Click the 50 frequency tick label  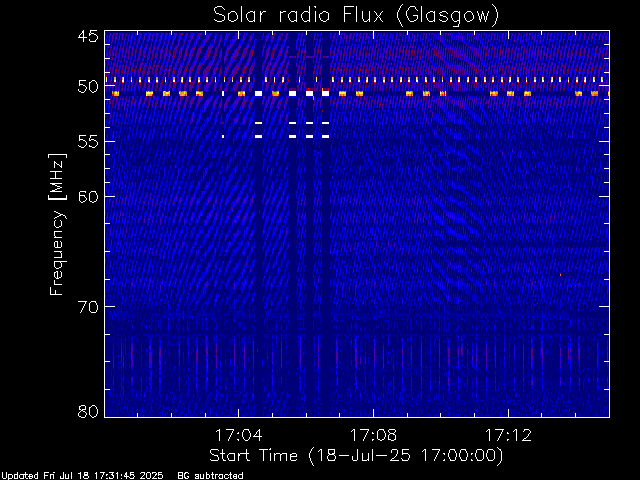tap(88, 87)
